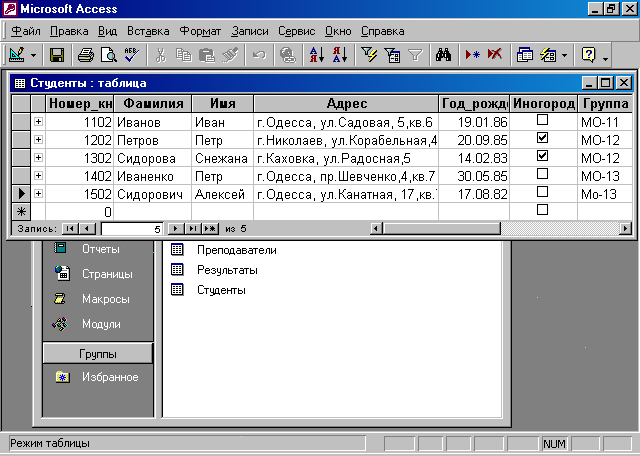Open the Справка menu
Screen dimensions: 640x456
382,31
